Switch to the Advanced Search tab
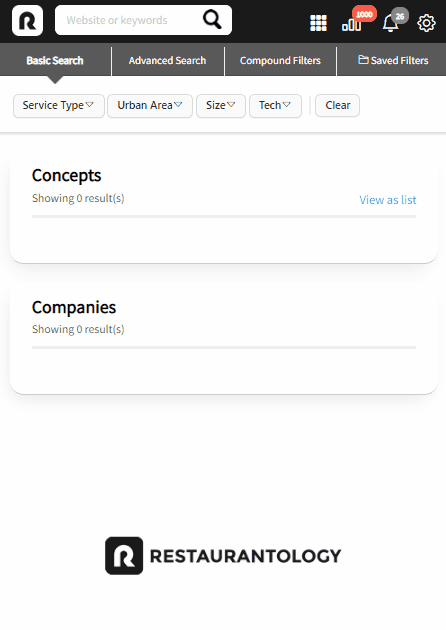Viewport: 446px width, 630px height. (168, 60)
